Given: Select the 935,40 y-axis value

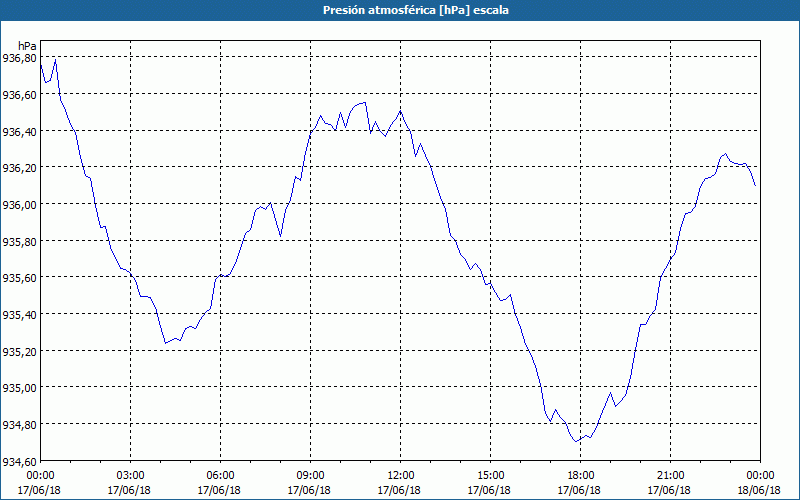Looking at the screenshot, I should (x=19, y=315).
